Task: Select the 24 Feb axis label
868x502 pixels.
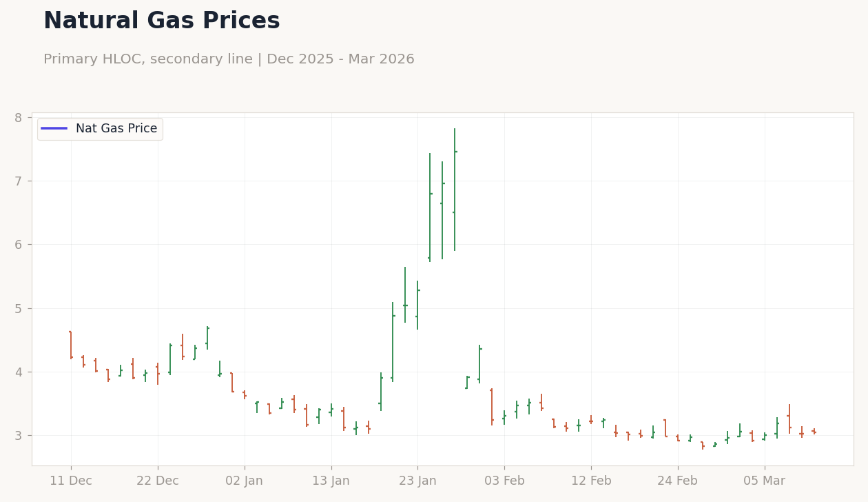Action: 678,481
